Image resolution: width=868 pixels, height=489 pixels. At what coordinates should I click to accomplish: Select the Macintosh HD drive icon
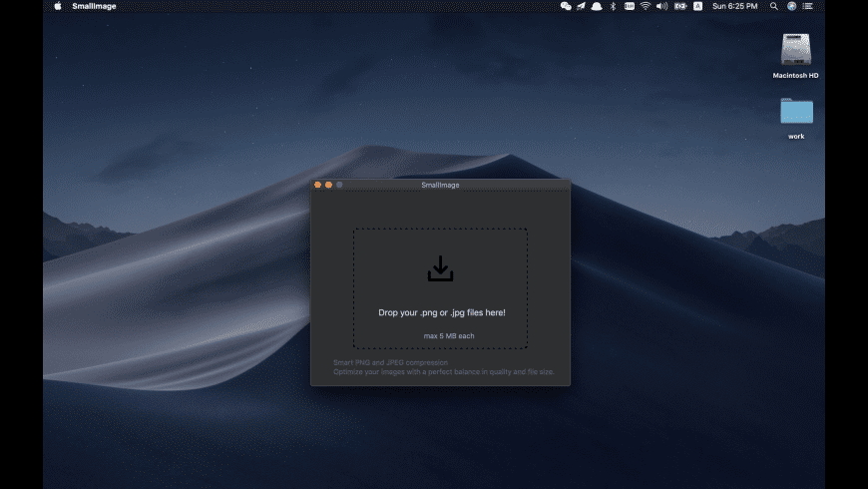click(796, 50)
